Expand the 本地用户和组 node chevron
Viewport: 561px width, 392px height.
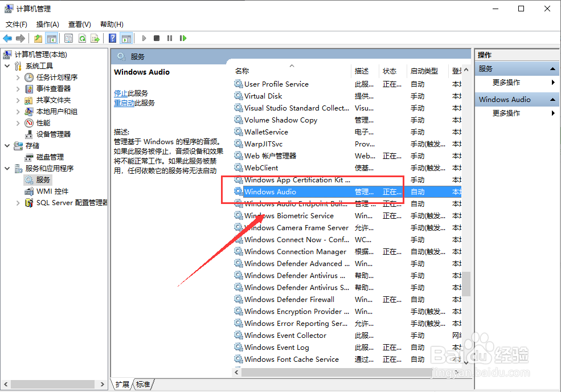click(x=18, y=112)
